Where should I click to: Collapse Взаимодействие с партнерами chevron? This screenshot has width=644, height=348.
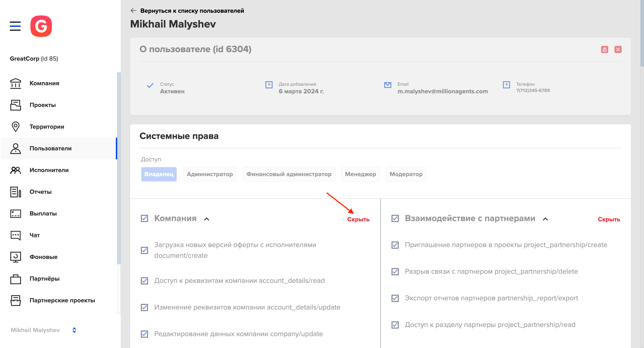(545, 219)
